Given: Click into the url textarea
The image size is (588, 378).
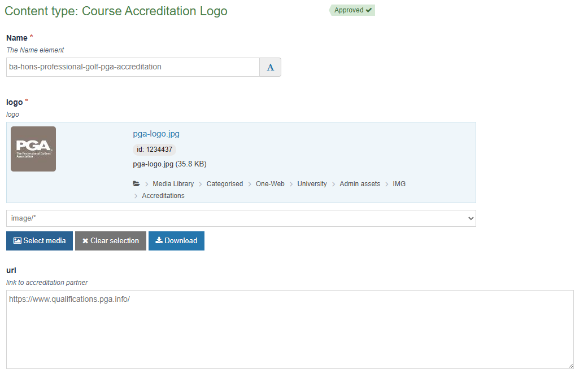Looking at the screenshot, I should tap(290, 329).
